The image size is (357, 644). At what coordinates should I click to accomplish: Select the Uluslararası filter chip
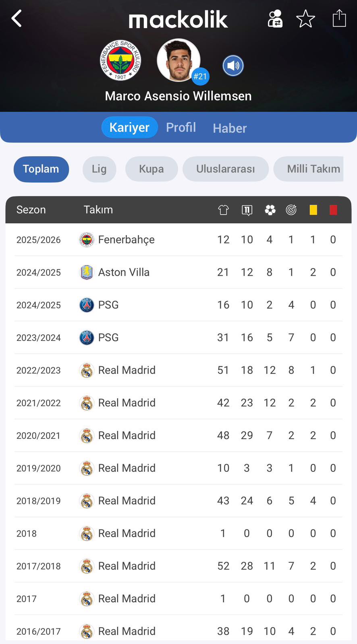pyautogui.click(x=225, y=169)
